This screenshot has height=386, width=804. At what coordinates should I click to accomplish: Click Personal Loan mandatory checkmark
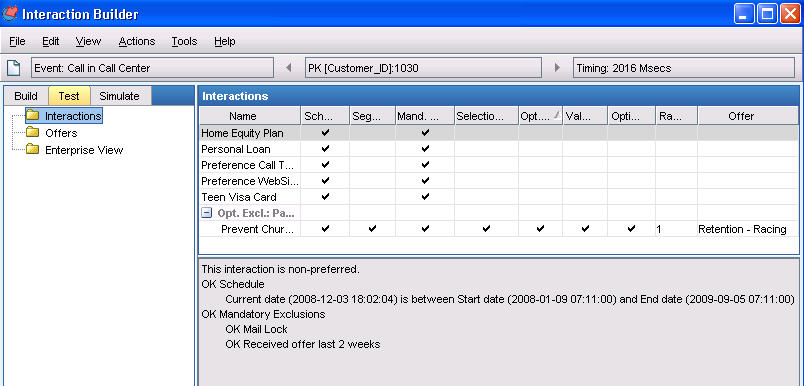click(425, 149)
